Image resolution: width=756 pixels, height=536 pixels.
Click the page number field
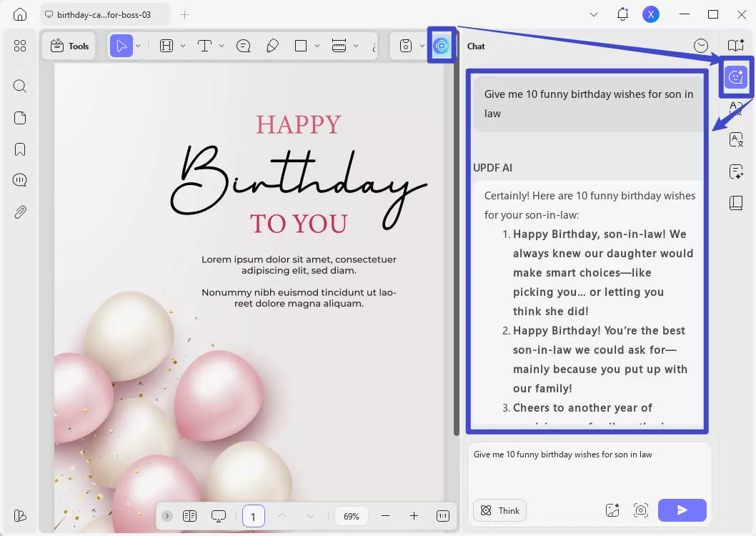pos(253,516)
